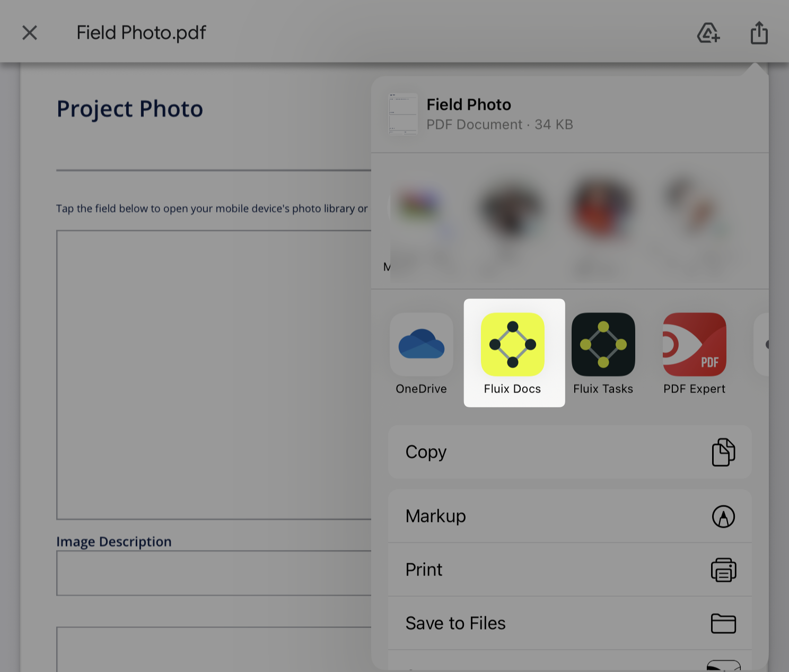Close the Field Photo.pdf viewer
Screen dimensions: 789x672
(x=30, y=33)
